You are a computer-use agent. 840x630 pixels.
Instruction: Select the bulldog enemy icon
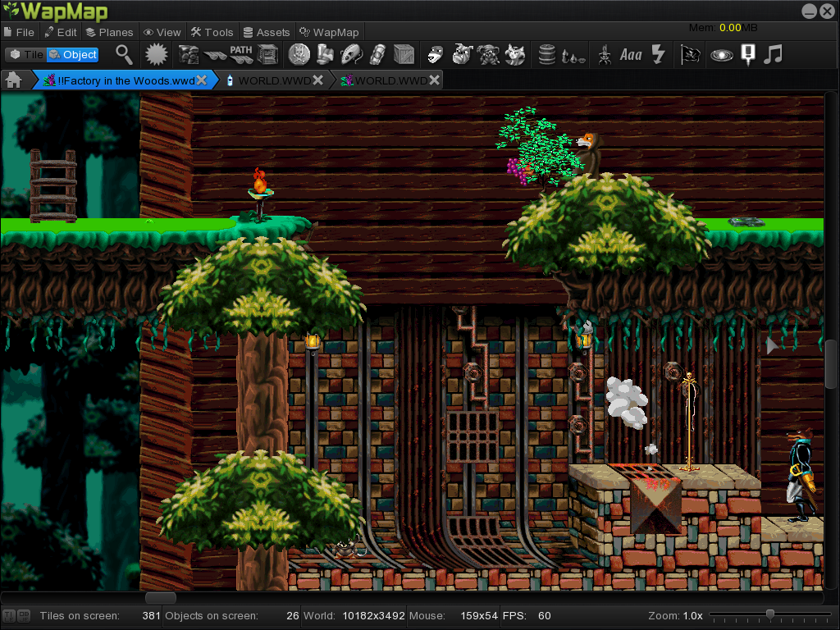pos(462,55)
